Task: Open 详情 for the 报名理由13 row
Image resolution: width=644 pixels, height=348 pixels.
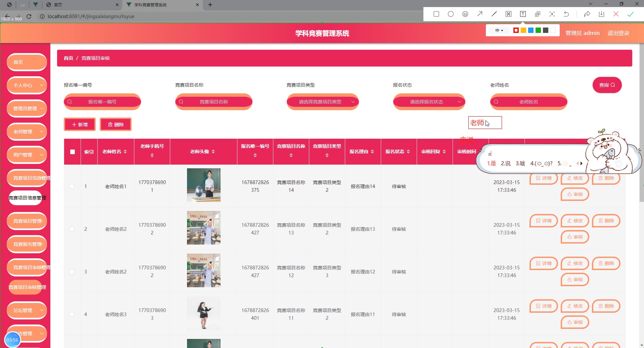Action: [x=544, y=221]
